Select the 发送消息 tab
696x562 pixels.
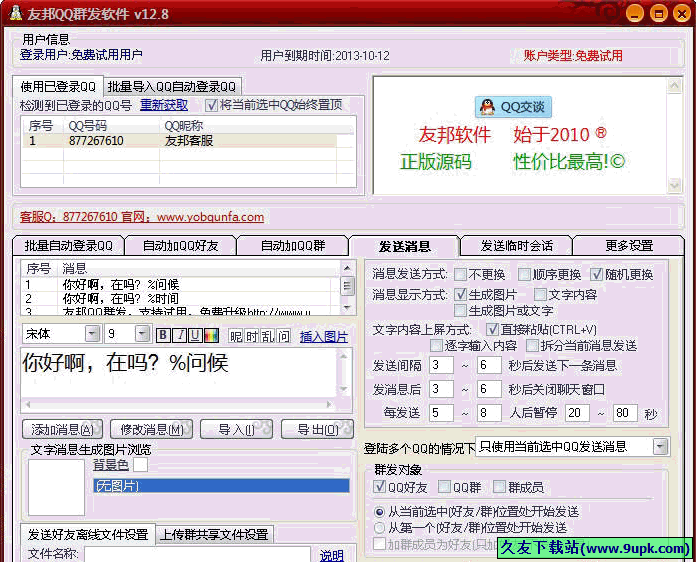coord(404,246)
